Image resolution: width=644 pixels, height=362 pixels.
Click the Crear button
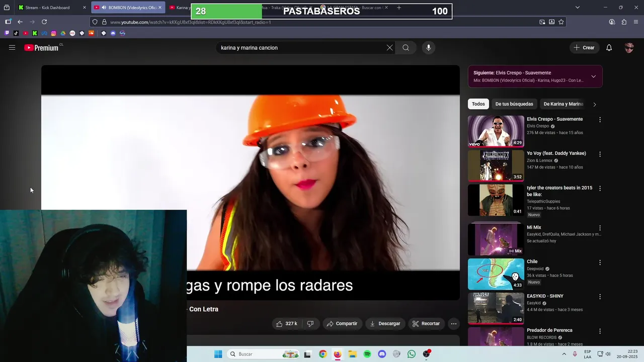click(x=584, y=48)
